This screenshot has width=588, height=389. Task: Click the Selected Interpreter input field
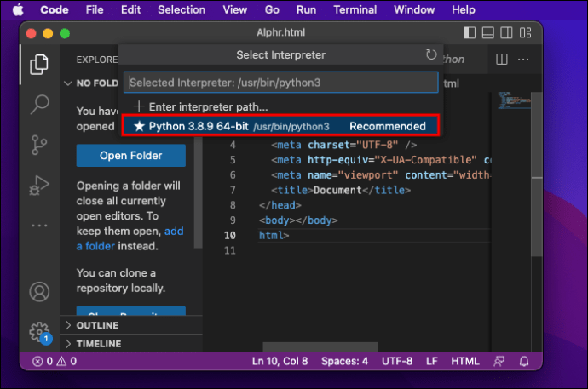click(x=281, y=83)
